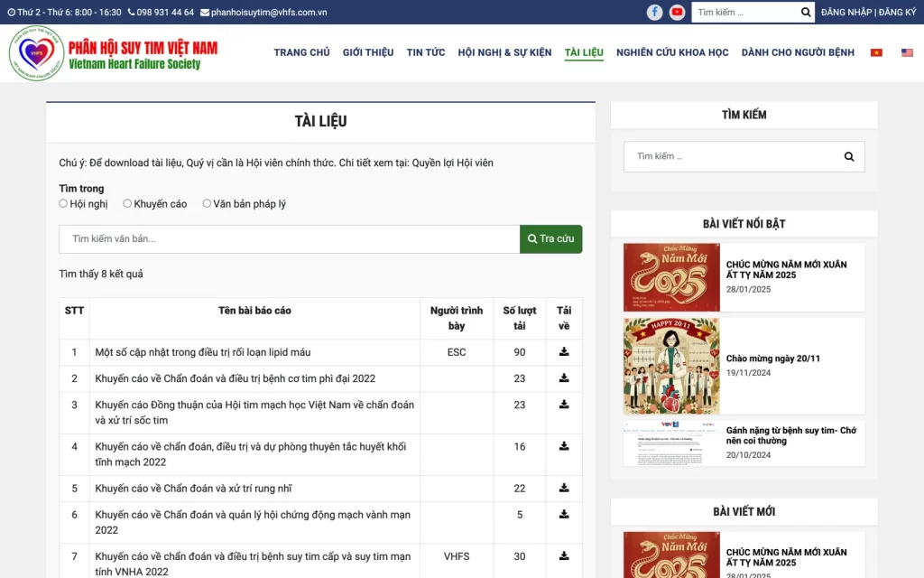Select the Văn bản pháp lý radio button

[x=207, y=203]
